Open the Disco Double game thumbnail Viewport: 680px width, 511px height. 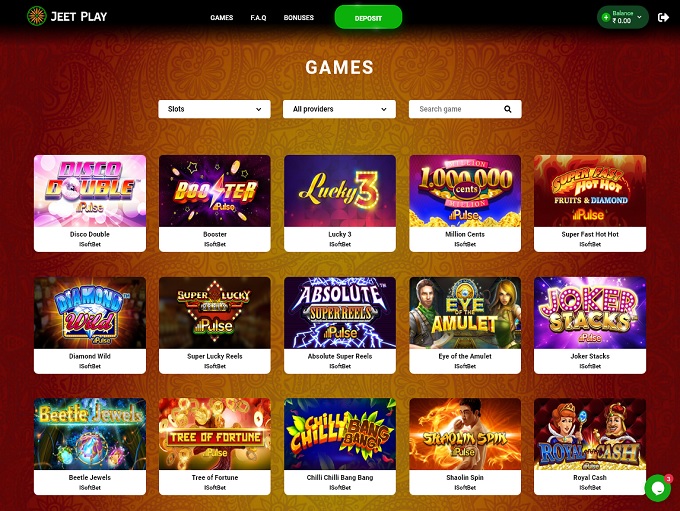(x=90, y=191)
